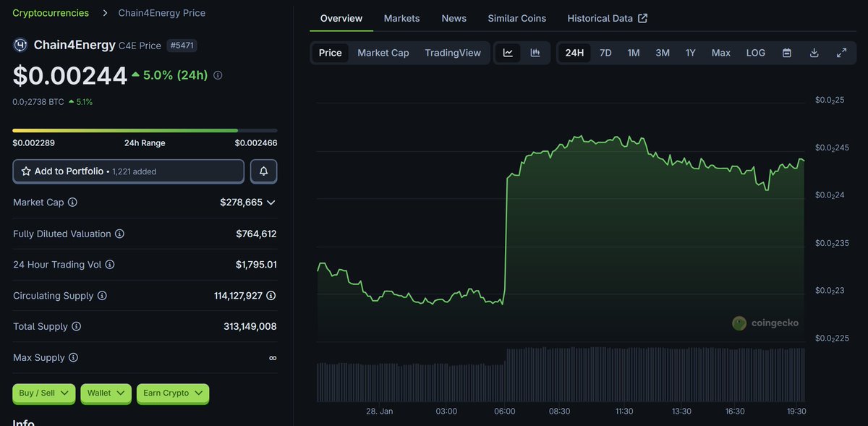Show Fully Diluted Valuation info icon

119,234
